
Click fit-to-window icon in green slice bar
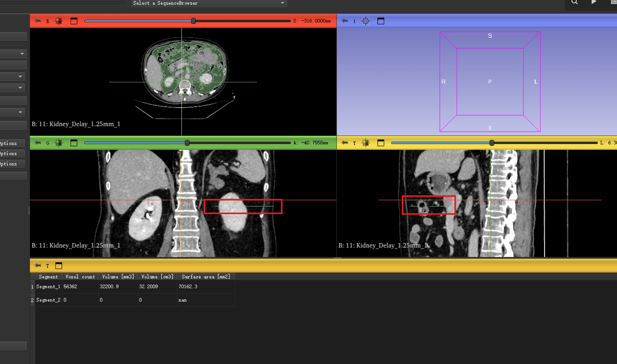coord(58,143)
